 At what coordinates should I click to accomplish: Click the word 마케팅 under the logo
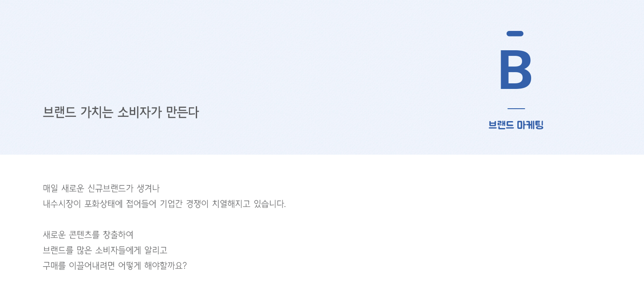click(530, 125)
